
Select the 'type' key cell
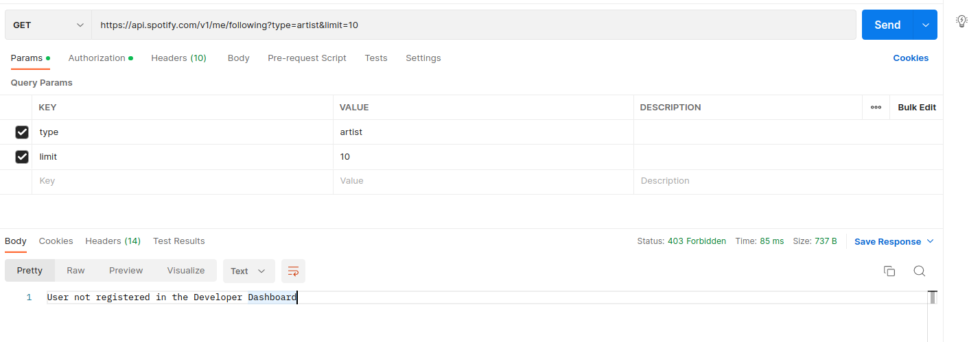click(183, 132)
